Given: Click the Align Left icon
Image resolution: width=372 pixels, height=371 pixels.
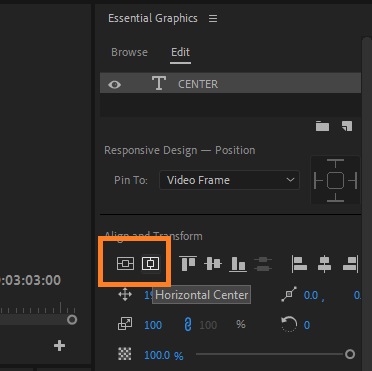Looking at the screenshot, I should [299, 264].
